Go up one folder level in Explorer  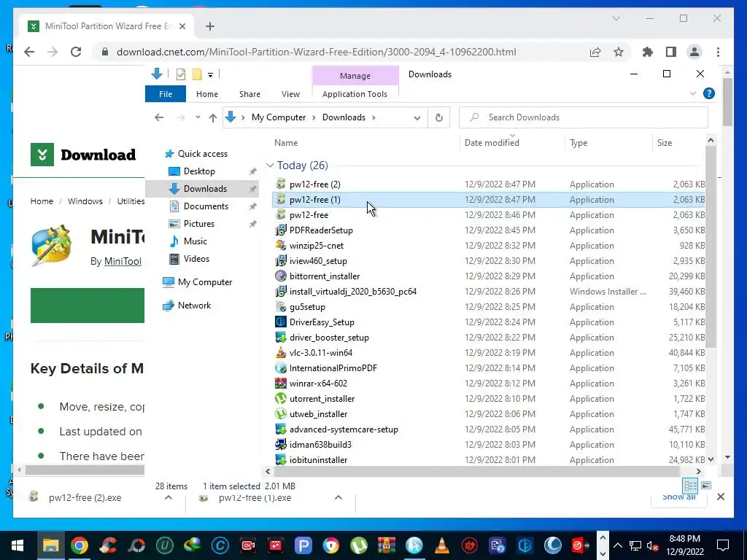pyautogui.click(x=213, y=117)
